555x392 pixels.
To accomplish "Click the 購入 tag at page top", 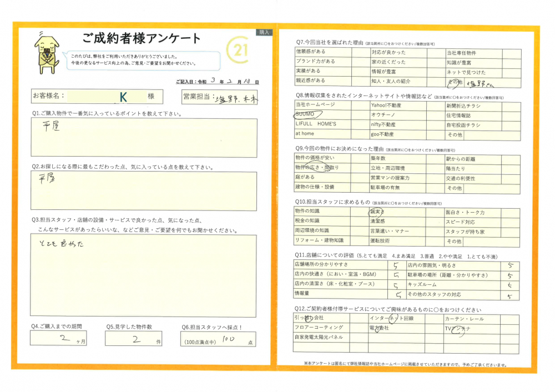I will tap(264, 33).
